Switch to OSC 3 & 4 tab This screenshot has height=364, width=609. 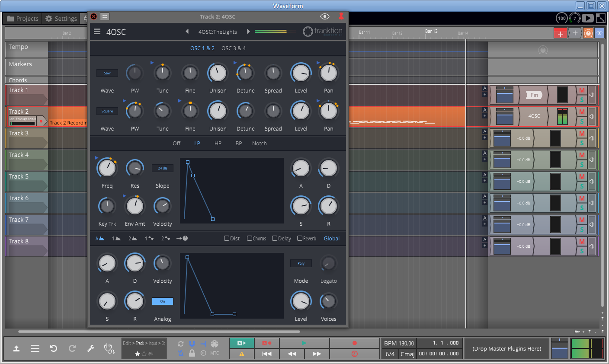[x=234, y=48]
